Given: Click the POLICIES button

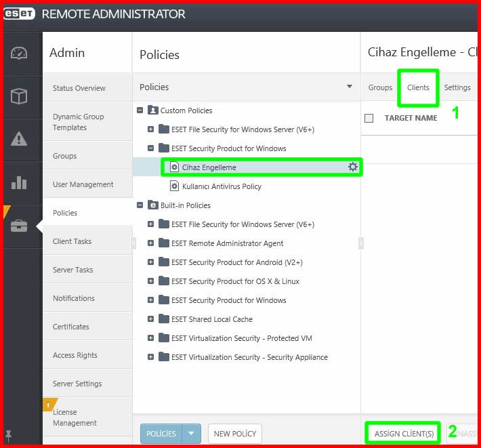Looking at the screenshot, I should (x=161, y=433).
